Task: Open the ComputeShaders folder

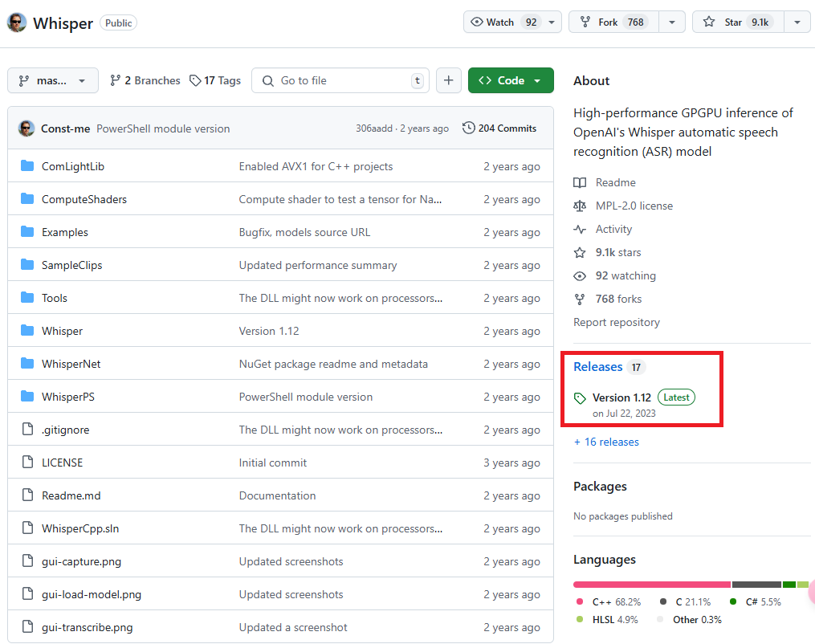Action: [x=83, y=199]
